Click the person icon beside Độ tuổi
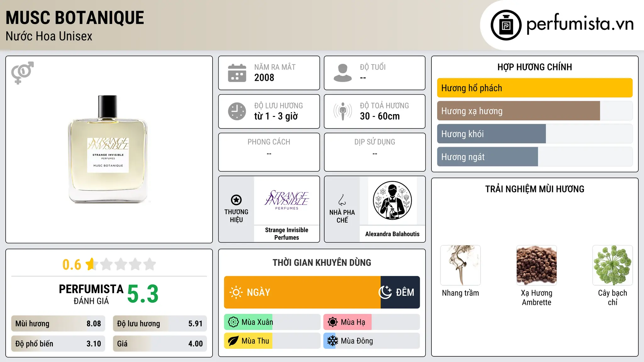Screen dimensions: 644x362 [x=342, y=73]
